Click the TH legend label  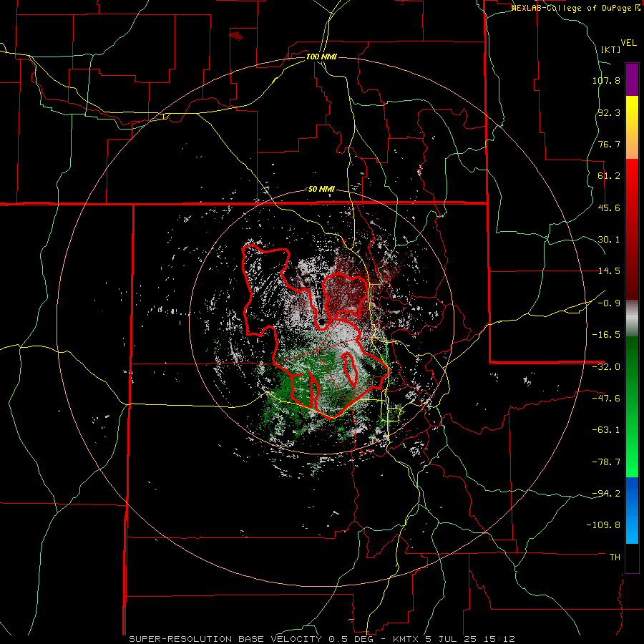point(615,557)
